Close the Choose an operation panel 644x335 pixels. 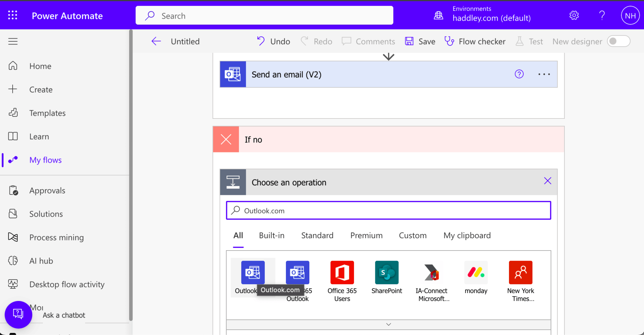[548, 181]
